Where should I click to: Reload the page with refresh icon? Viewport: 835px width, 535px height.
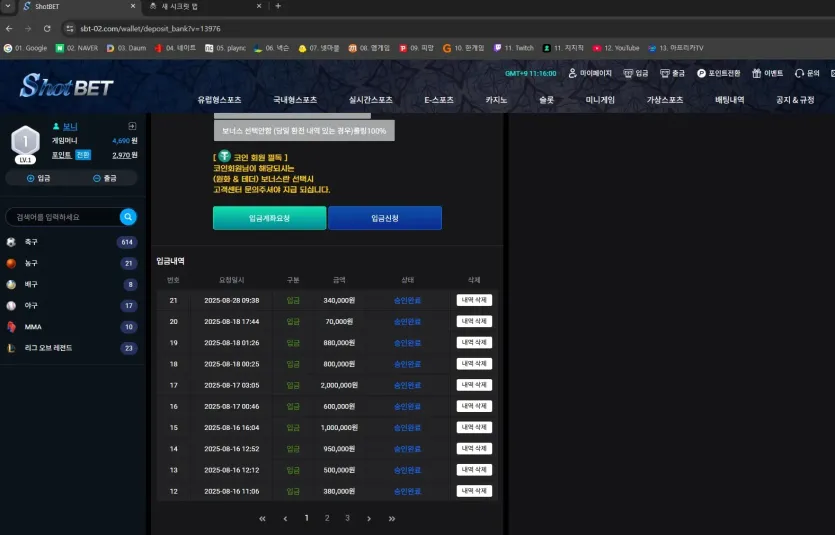click(47, 29)
